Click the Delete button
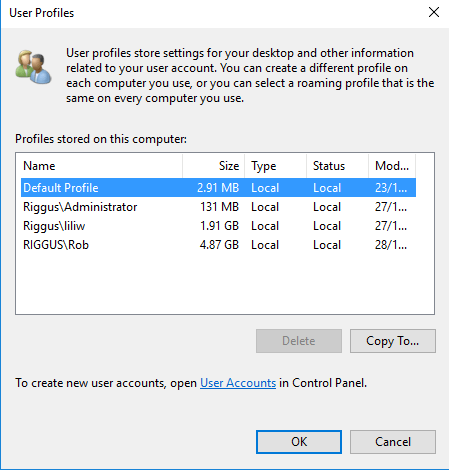The height and width of the screenshot is (470, 449). tap(299, 341)
